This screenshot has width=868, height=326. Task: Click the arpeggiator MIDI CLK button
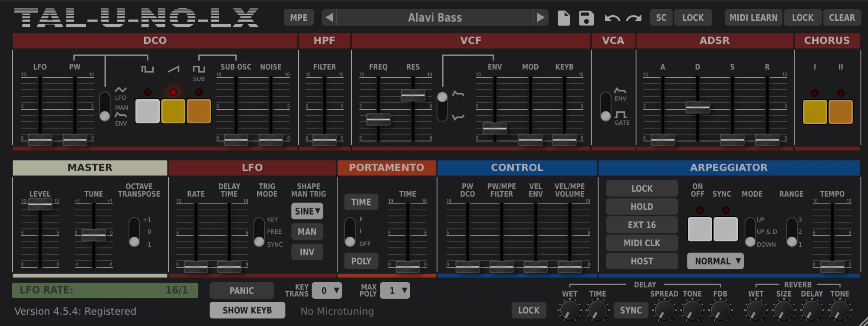[642, 243]
